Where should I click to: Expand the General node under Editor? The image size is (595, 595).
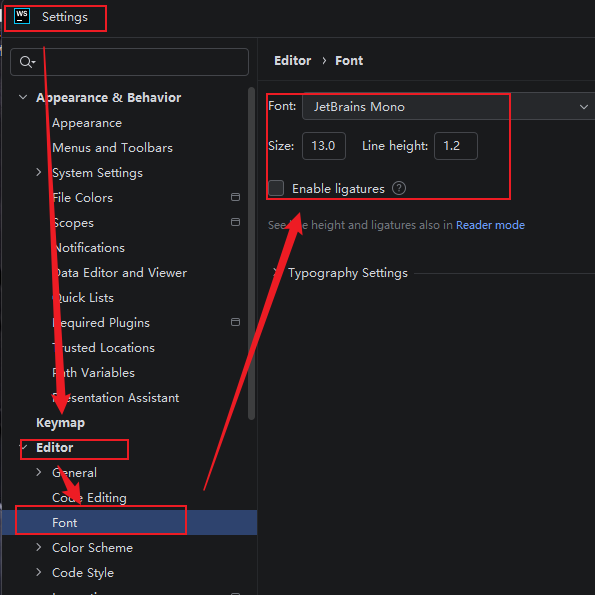click(39, 472)
